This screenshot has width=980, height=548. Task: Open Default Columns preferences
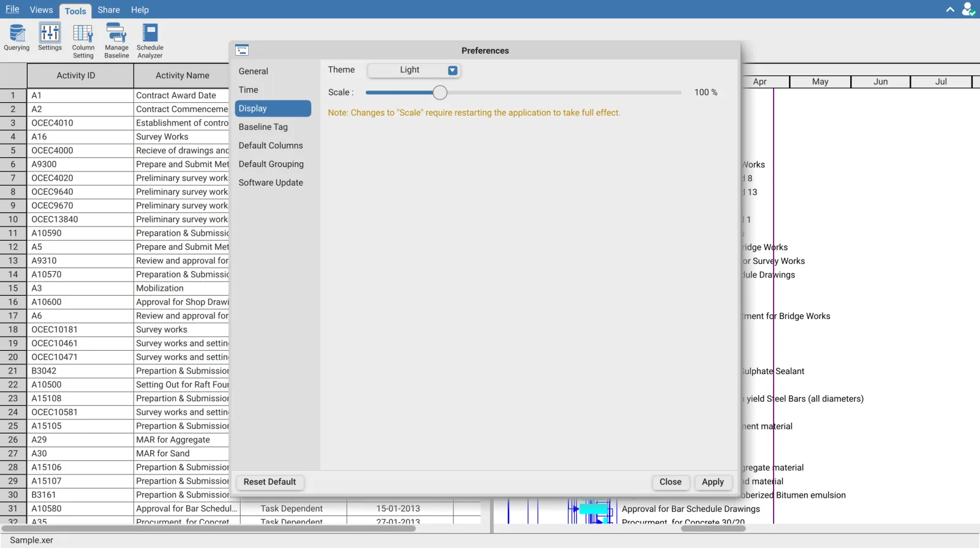[273, 146]
